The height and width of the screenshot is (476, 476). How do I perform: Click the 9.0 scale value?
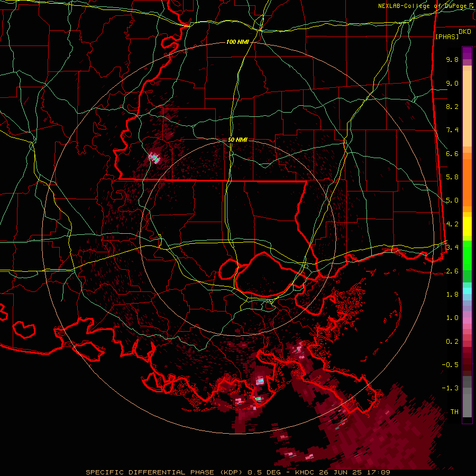(452, 83)
